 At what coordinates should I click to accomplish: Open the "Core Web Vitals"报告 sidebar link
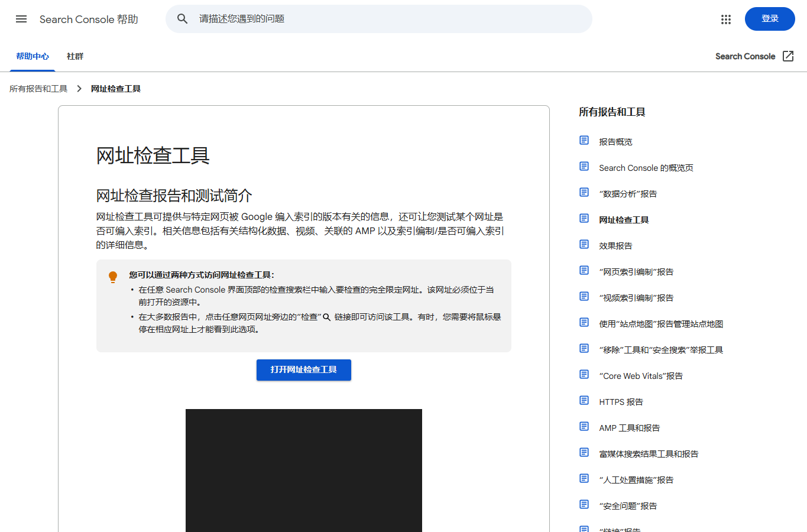(641, 376)
